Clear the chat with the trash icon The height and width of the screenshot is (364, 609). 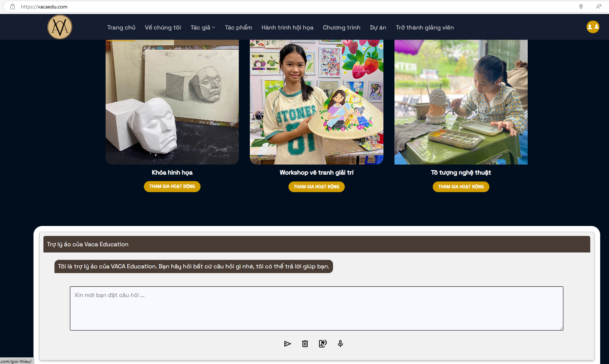pyautogui.click(x=305, y=344)
